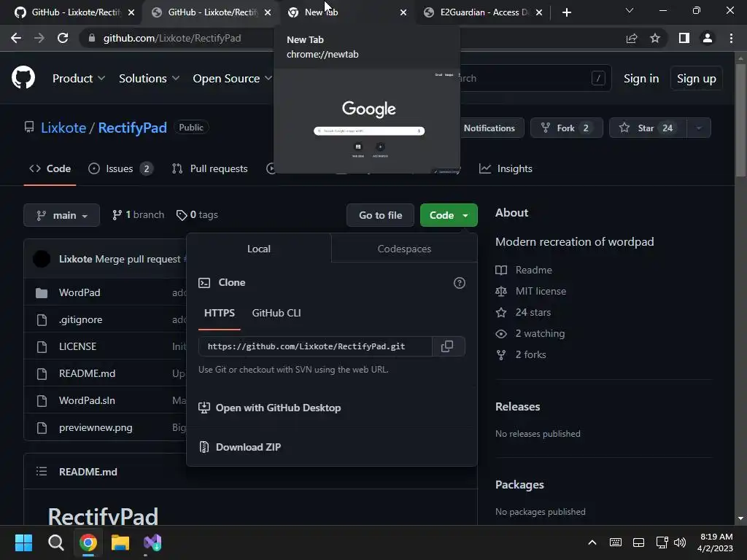Screen dimensions: 747x560
Task: Open the .gitignore file
Action: tap(80, 319)
